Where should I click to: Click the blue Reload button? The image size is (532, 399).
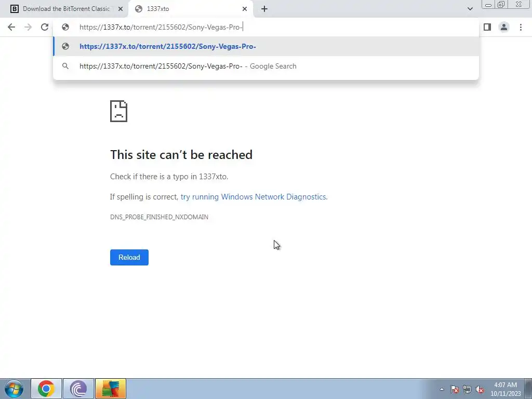(x=129, y=257)
